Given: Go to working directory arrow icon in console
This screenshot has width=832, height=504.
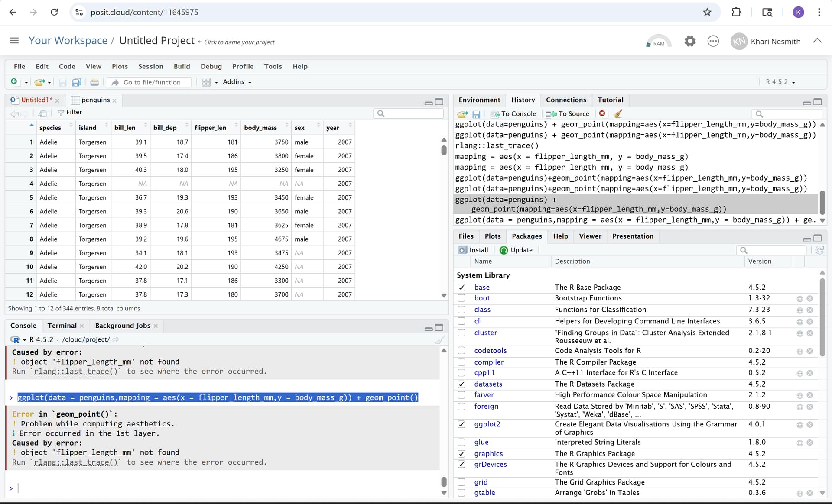Looking at the screenshot, I should coord(116,339).
